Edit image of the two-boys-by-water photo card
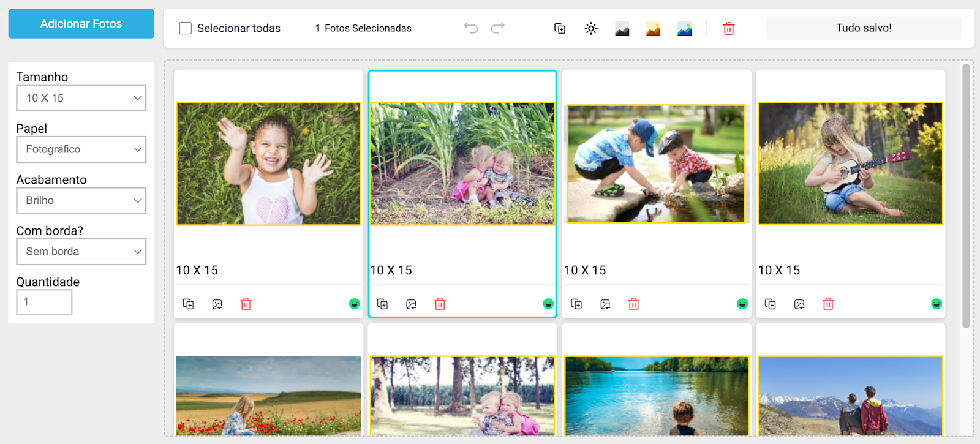The height and width of the screenshot is (444, 980). tap(606, 304)
